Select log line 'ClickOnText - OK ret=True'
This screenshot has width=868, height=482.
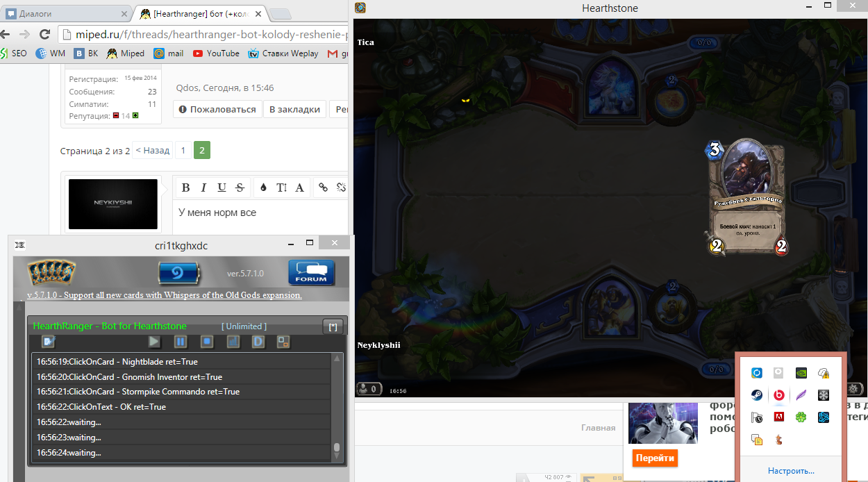pos(182,407)
